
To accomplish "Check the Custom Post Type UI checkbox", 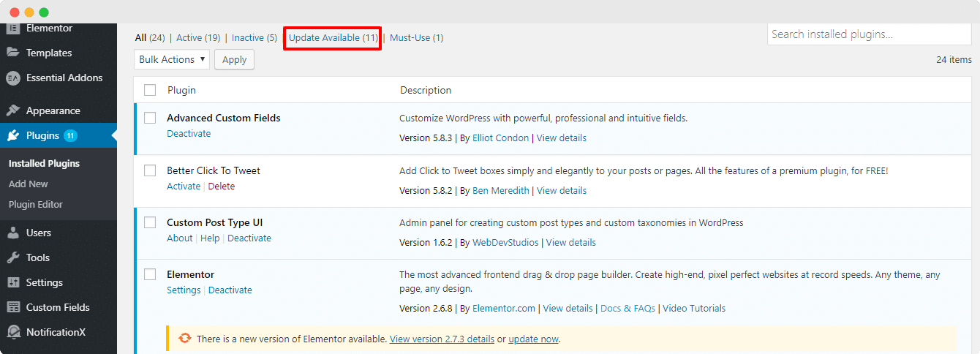I will [x=150, y=222].
